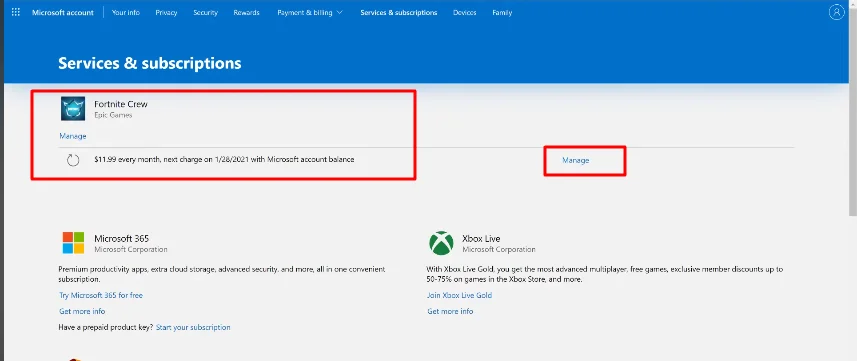The image size is (857, 361).
Task: Get more info about Xbox Live
Action: point(450,311)
